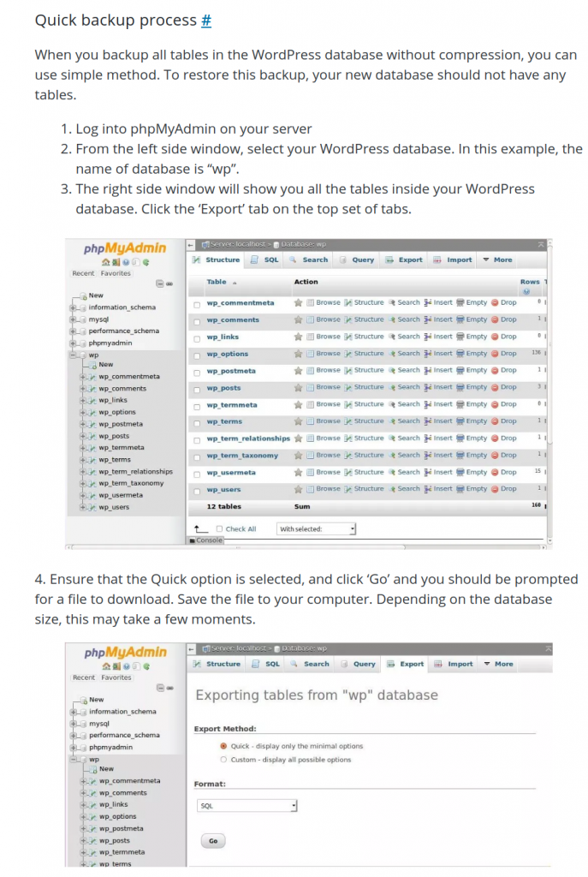The width and height of the screenshot is (588, 877).
Task: Star the wp_commentmeta table as favorite
Action: pos(299,302)
